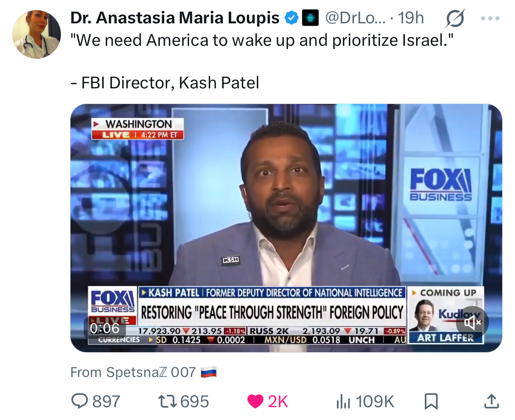Share the post using the upload arrow icon

[491, 401]
